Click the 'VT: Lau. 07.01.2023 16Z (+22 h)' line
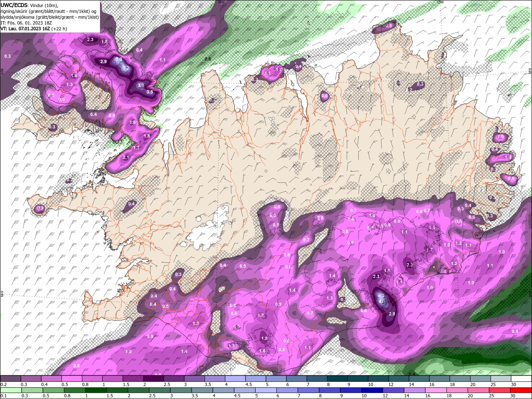This screenshot has width=532, height=399. (x=34, y=29)
